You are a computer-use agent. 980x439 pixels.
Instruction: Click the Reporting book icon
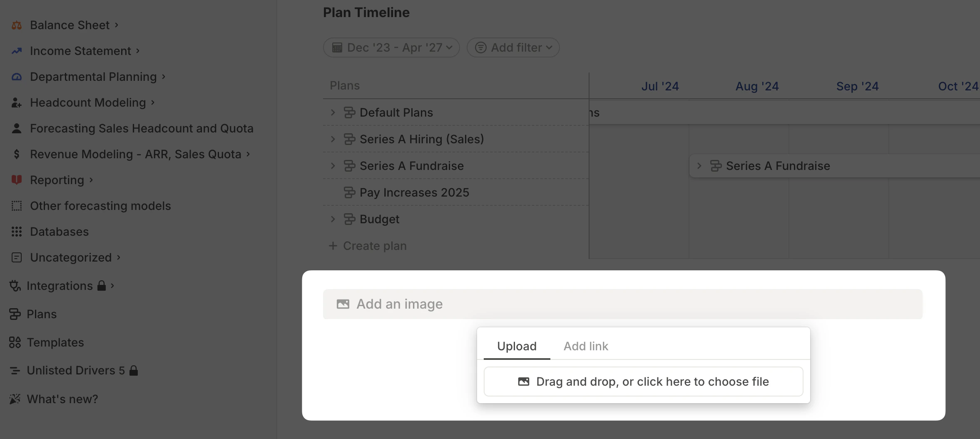(16, 180)
